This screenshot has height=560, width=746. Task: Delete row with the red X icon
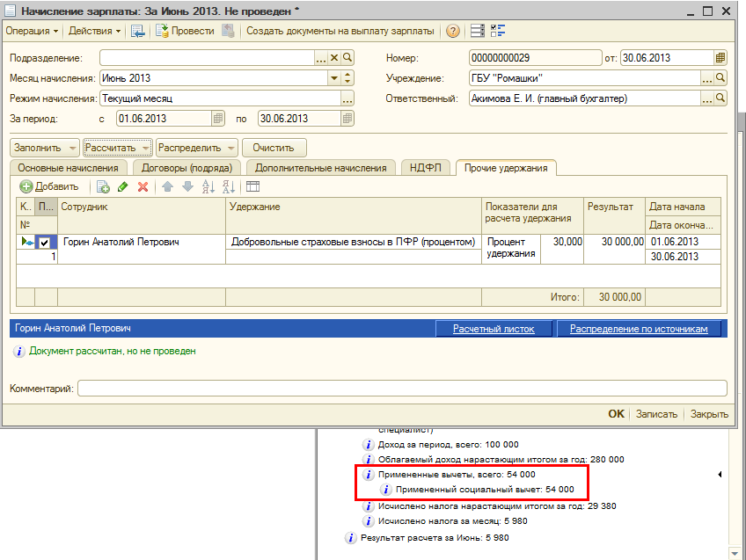(x=143, y=187)
